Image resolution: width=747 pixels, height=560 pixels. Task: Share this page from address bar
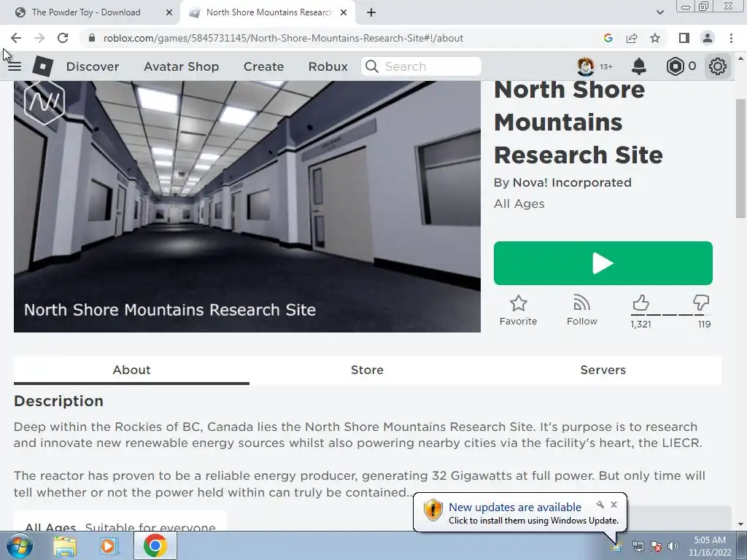coord(632,38)
